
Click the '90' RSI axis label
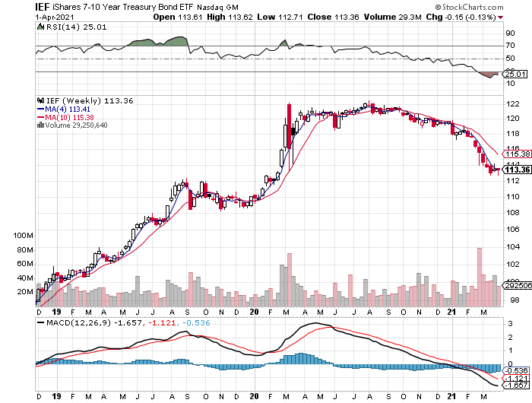510,33
